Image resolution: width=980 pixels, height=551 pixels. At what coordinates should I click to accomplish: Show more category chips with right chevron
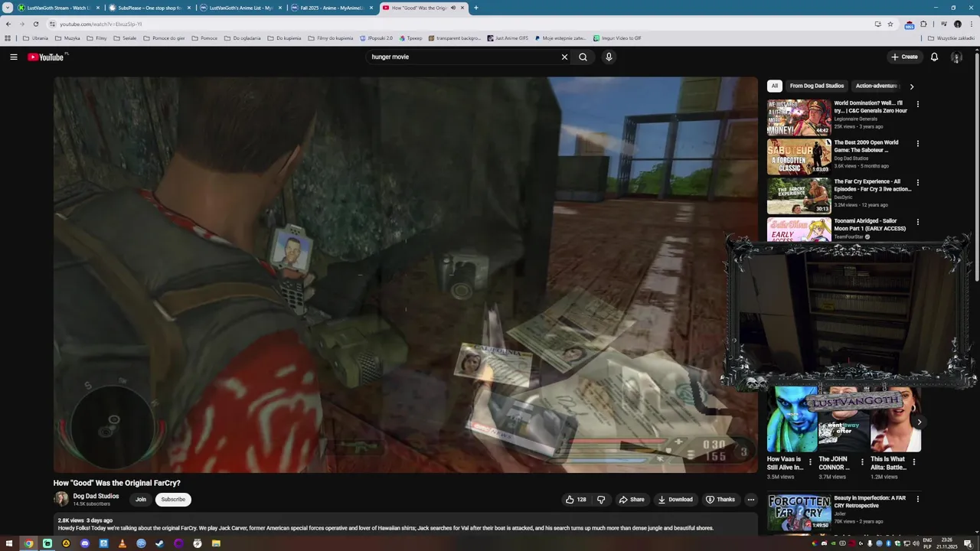tap(911, 86)
